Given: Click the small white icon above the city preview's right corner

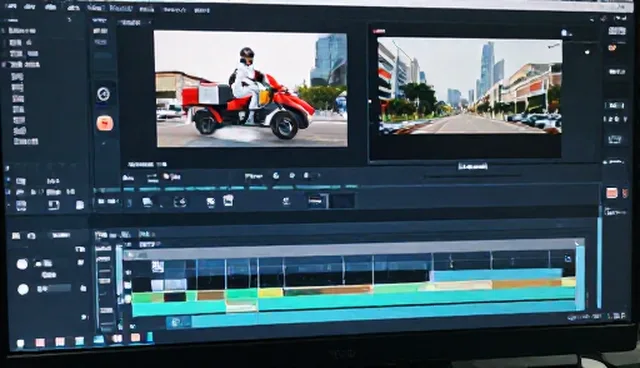Looking at the screenshot, I should pyautogui.click(x=565, y=33).
